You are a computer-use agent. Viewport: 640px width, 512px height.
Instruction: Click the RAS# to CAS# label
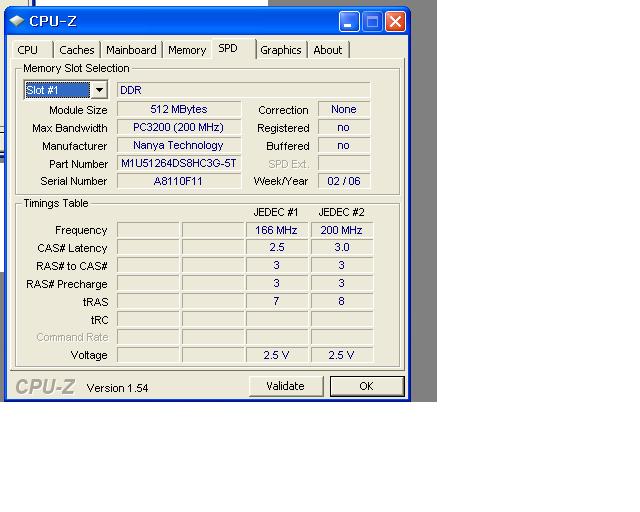72,266
